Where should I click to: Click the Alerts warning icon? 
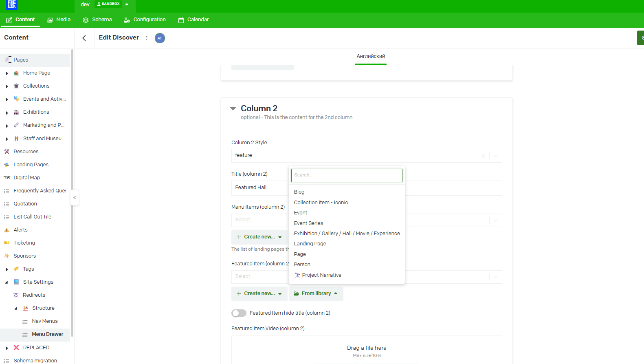tap(7, 230)
